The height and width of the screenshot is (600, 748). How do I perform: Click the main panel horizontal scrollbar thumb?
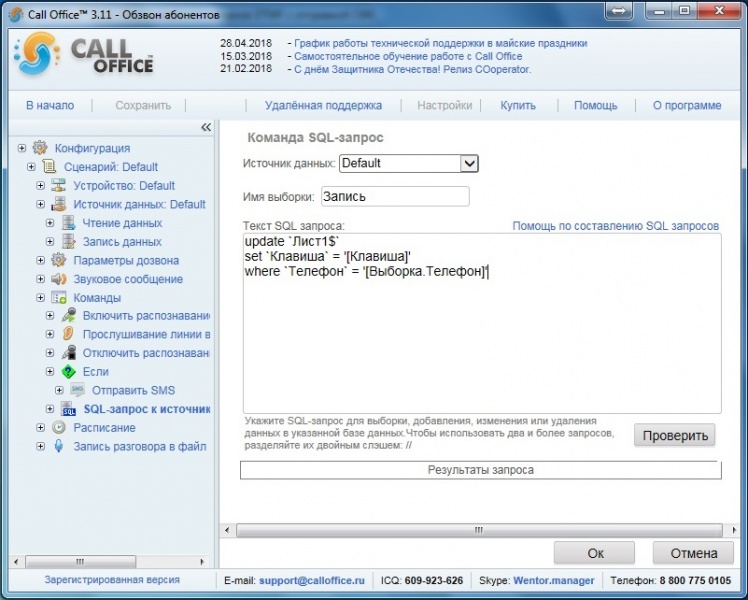coord(479,530)
